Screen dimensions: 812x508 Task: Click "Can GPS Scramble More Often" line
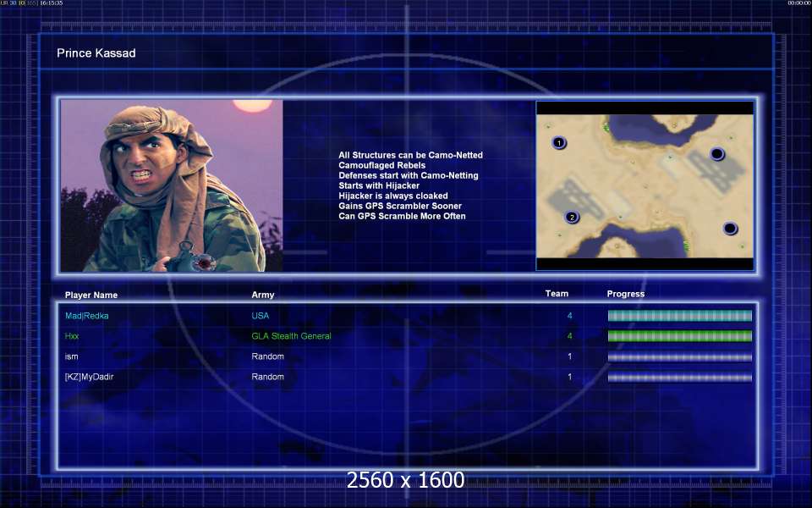pos(402,216)
